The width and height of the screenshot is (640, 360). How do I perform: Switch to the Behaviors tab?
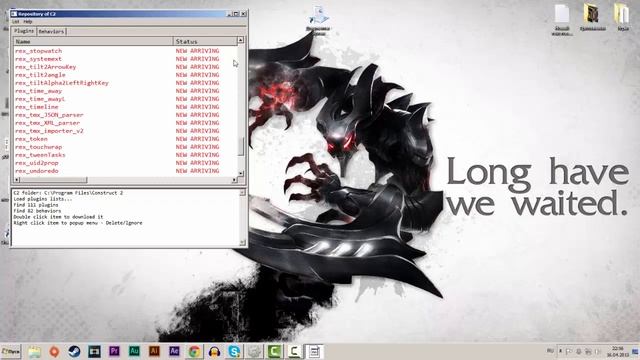pos(51,31)
